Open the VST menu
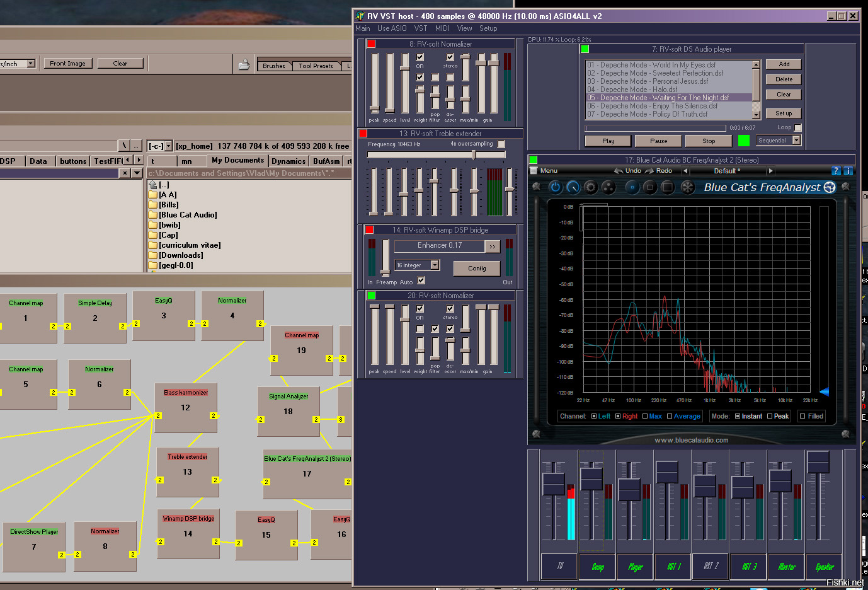Screen dimensions: 868x590 pos(421,28)
